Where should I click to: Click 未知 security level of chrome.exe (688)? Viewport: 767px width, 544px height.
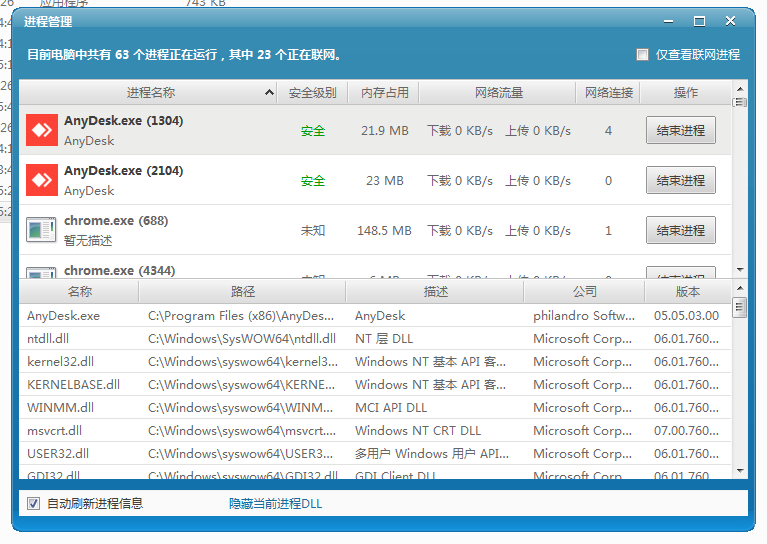(313, 230)
